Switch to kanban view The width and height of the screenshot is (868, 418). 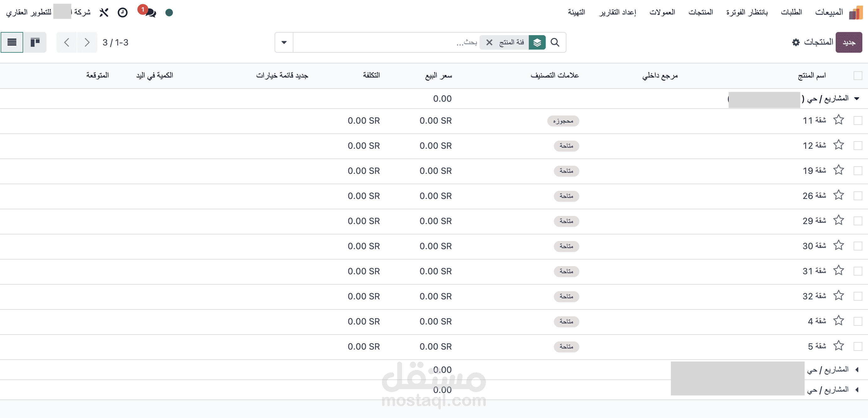(x=35, y=42)
